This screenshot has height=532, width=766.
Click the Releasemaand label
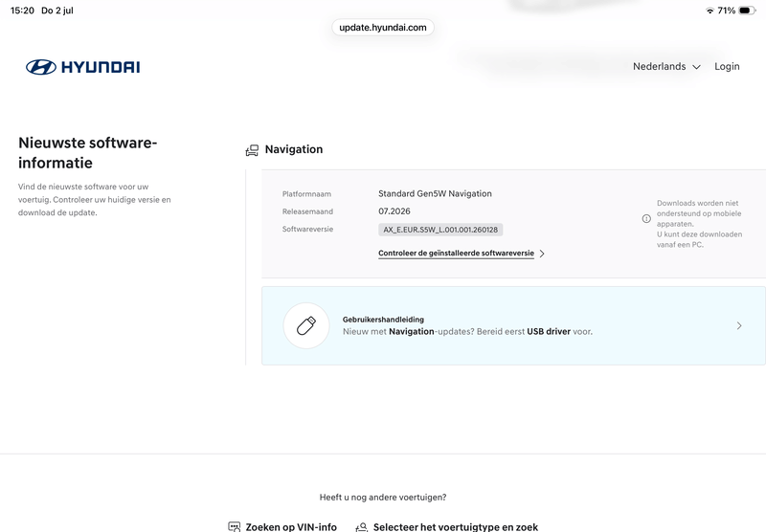click(307, 211)
